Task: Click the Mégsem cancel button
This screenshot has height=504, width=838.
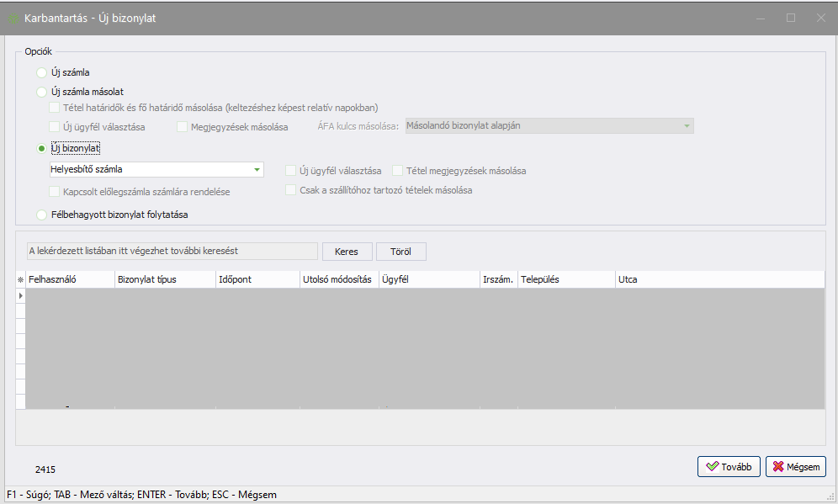Action: click(x=795, y=466)
